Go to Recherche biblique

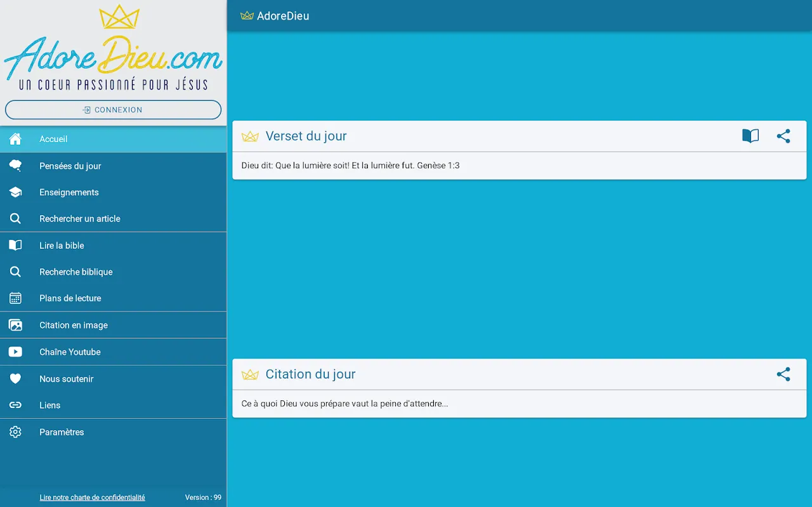click(76, 272)
